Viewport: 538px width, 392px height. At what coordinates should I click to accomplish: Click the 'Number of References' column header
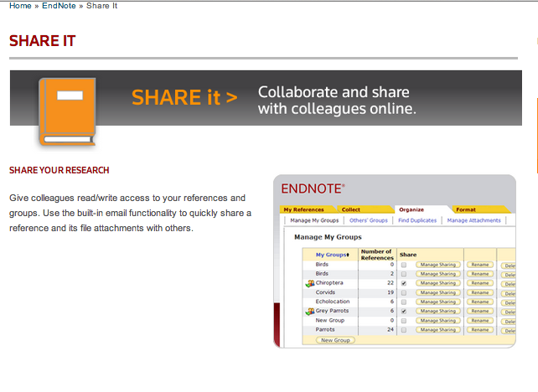(x=377, y=255)
